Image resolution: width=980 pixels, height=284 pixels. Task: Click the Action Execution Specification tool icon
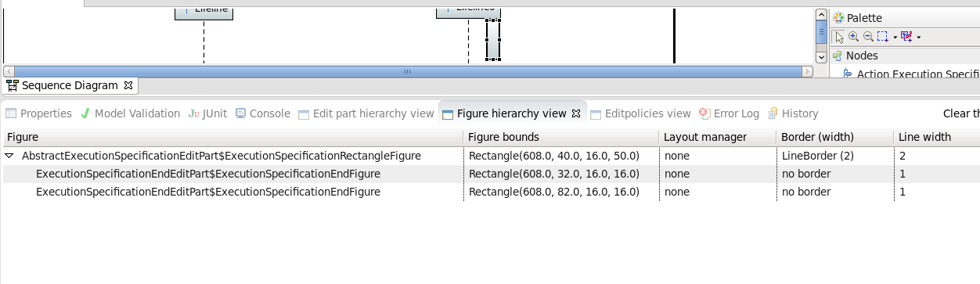(848, 74)
